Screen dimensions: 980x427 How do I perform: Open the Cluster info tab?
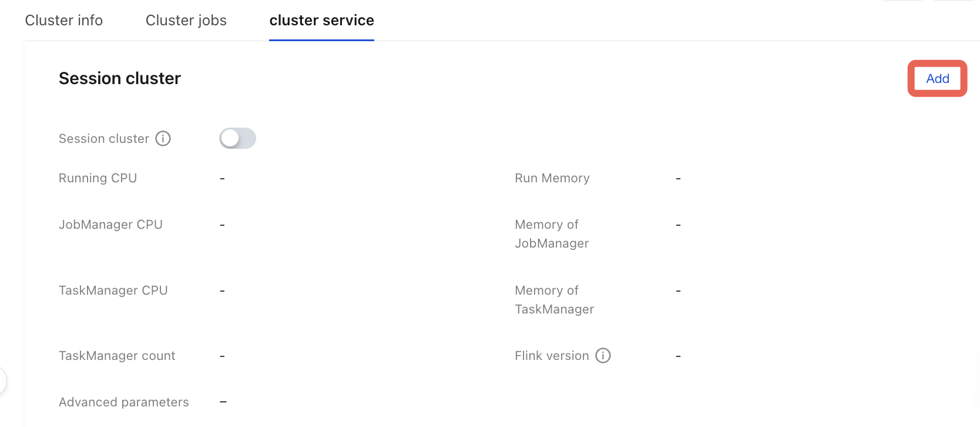click(63, 21)
